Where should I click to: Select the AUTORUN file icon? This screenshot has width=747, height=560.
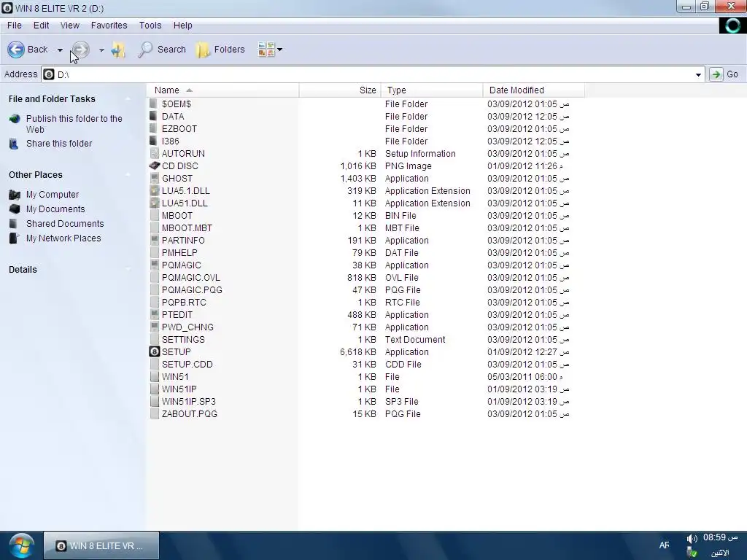154,153
